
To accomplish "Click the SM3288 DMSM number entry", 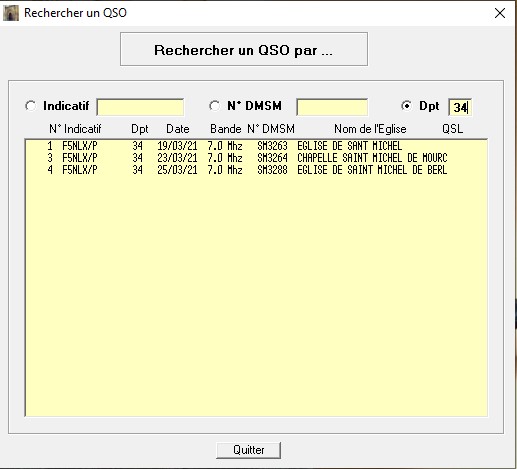I will point(272,170).
